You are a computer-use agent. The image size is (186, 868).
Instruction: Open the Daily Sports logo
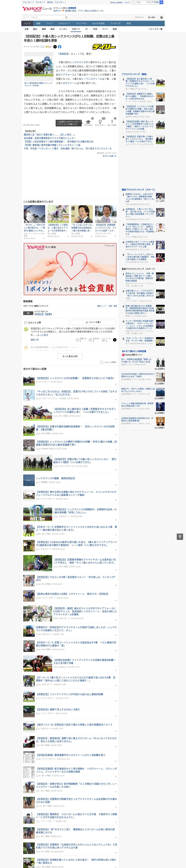pos(104,47)
